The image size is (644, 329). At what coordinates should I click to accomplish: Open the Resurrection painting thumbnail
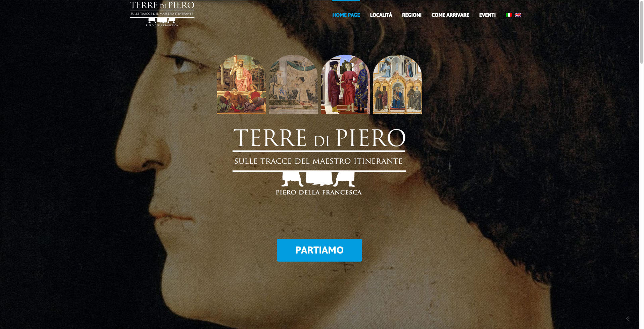pos(241,85)
